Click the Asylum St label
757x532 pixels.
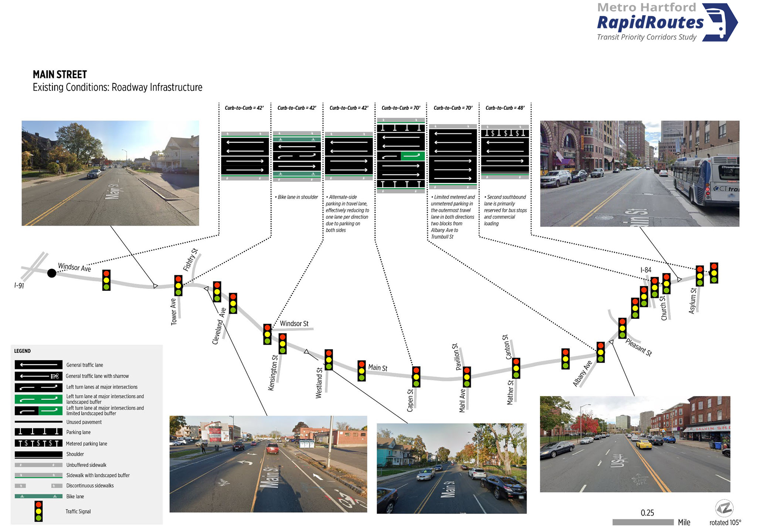(x=693, y=301)
